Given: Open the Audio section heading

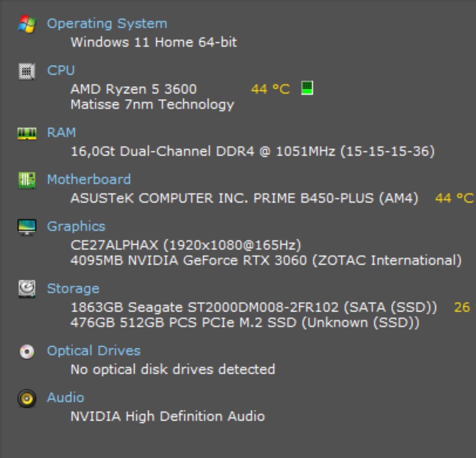Looking at the screenshot, I should [65, 397].
